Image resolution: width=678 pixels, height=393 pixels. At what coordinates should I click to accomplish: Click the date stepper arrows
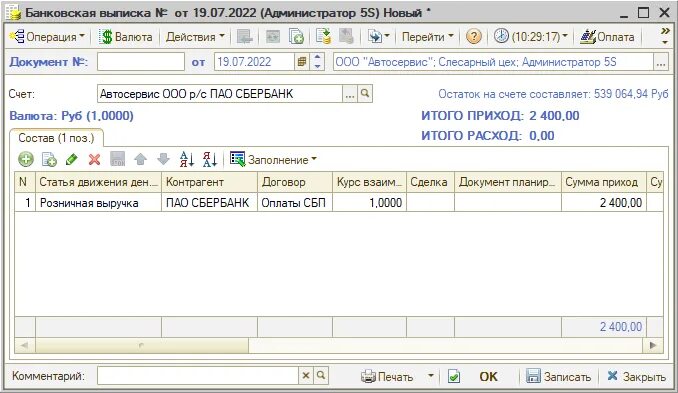317,62
